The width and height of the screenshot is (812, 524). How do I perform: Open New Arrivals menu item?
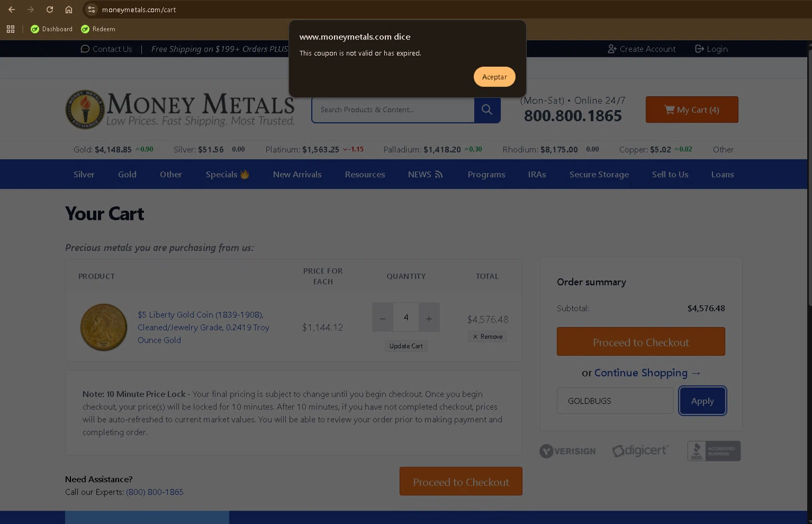pyautogui.click(x=297, y=174)
